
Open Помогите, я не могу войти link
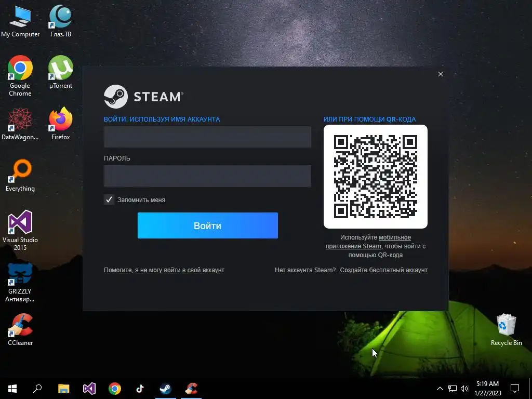(164, 270)
